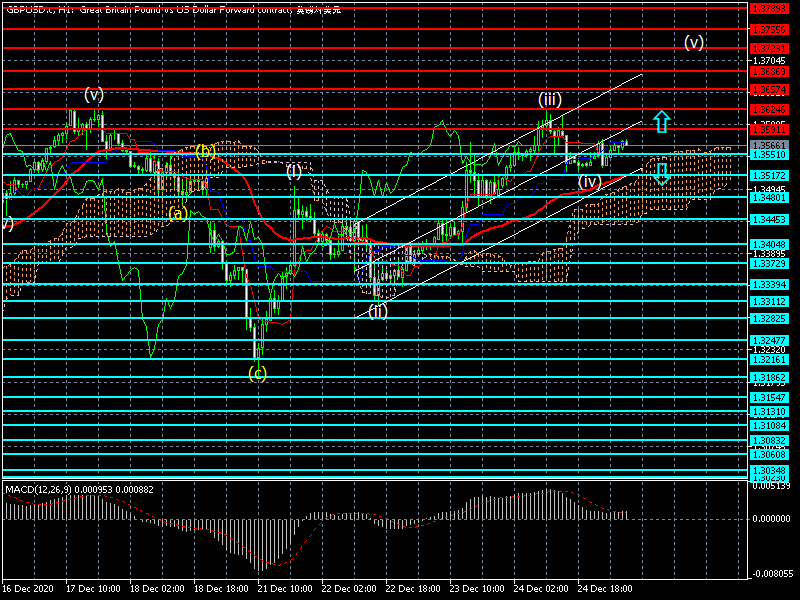Select the white (iv) wave label
Image resolution: width=800 pixels, height=600 pixels.
[x=589, y=181]
